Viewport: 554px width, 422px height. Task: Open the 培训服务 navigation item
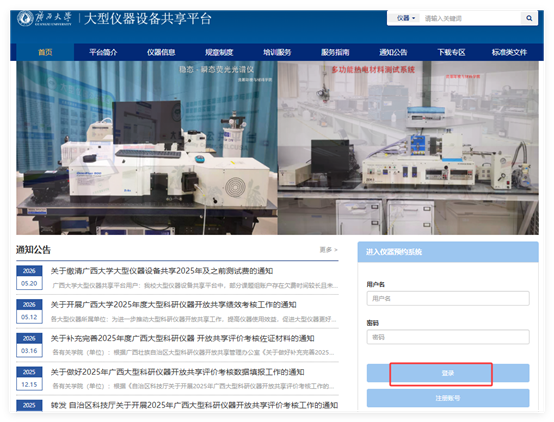coord(277,52)
